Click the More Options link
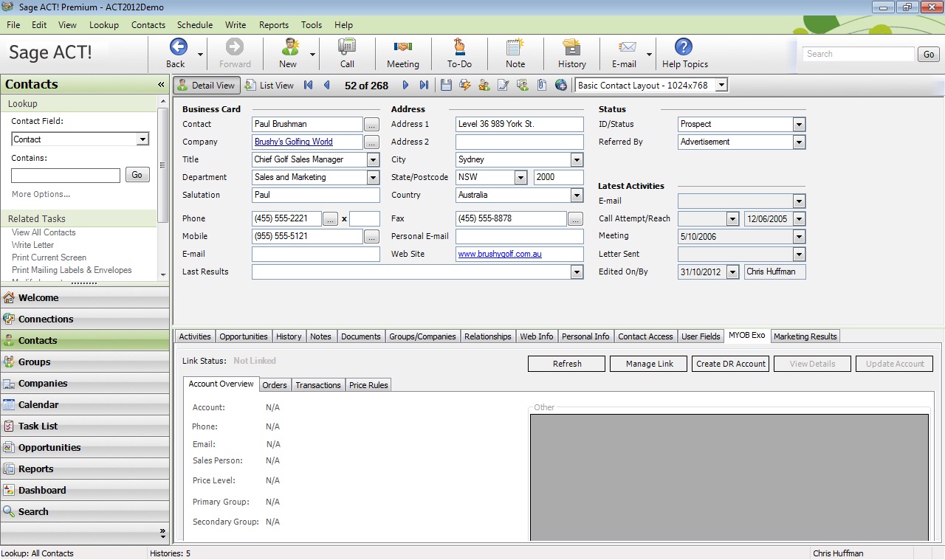 (41, 195)
